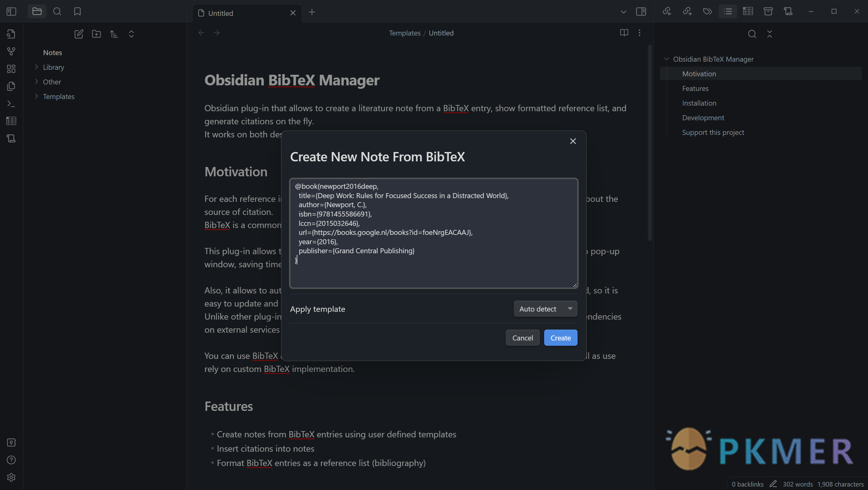Open the archive box panel tab
The image size is (868, 490).
[768, 12]
